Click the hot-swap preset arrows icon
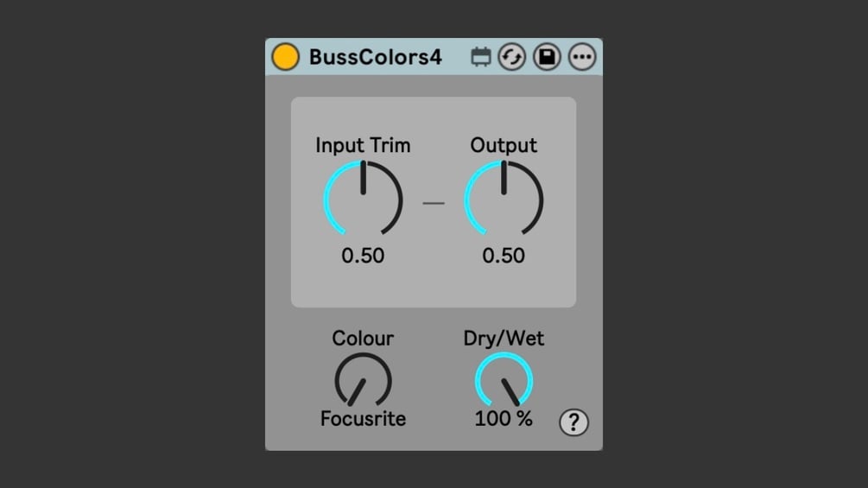This screenshot has height=488, width=868. pos(512,57)
